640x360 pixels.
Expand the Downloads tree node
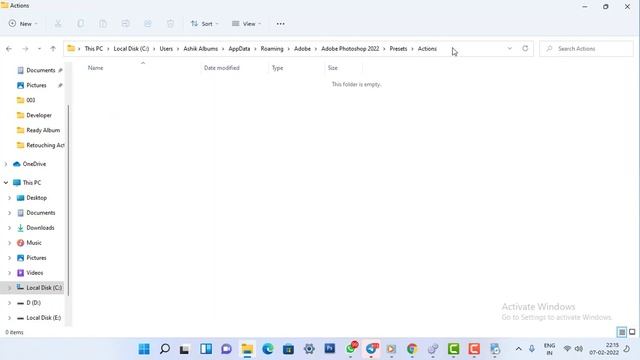point(9,228)
